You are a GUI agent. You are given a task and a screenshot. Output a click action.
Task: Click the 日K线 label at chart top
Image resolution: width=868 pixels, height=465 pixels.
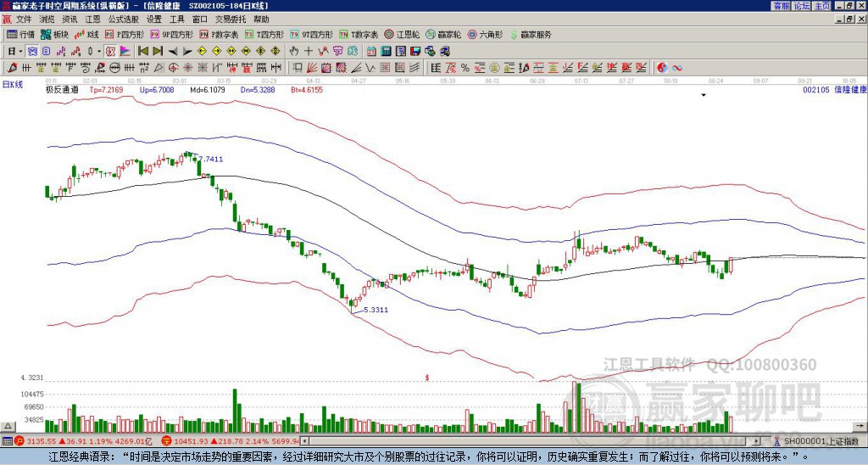click(x=12, y=84)
